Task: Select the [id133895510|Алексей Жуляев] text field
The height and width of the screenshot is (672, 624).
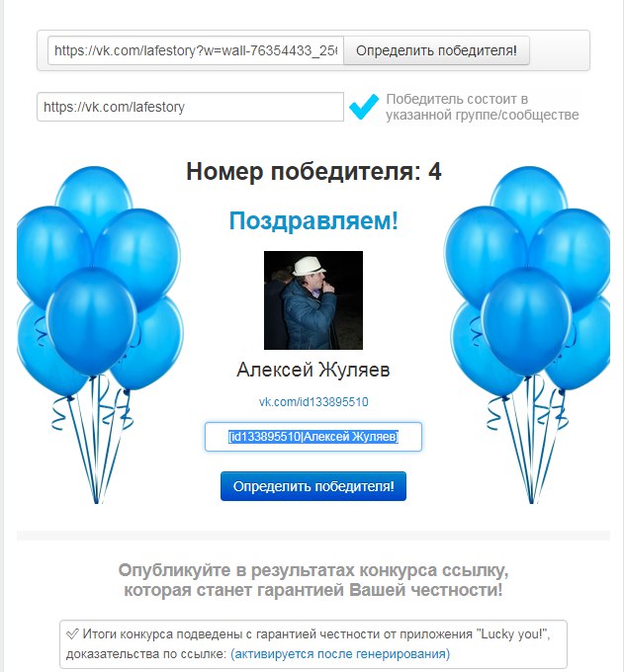Action: pyautogui.click(x=313, y=437)
